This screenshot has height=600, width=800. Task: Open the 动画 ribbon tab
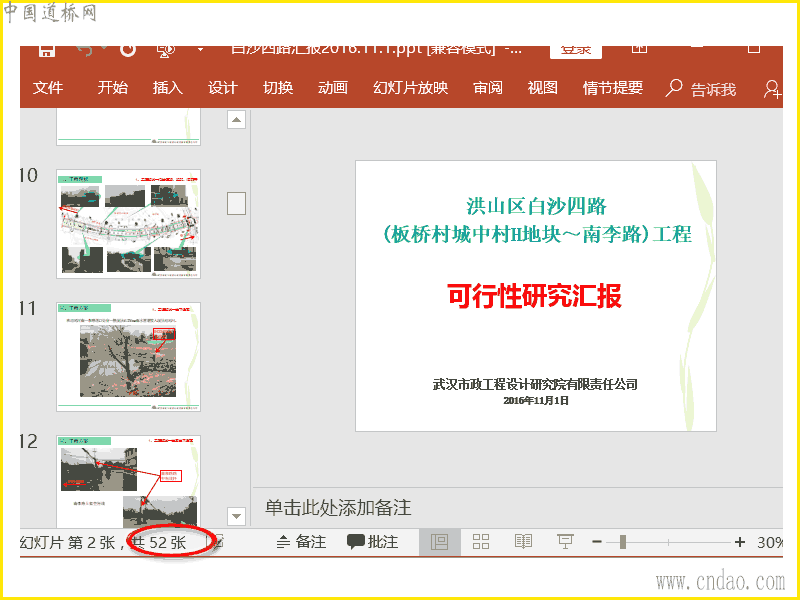pyautogui.click(x=333, y=88)
